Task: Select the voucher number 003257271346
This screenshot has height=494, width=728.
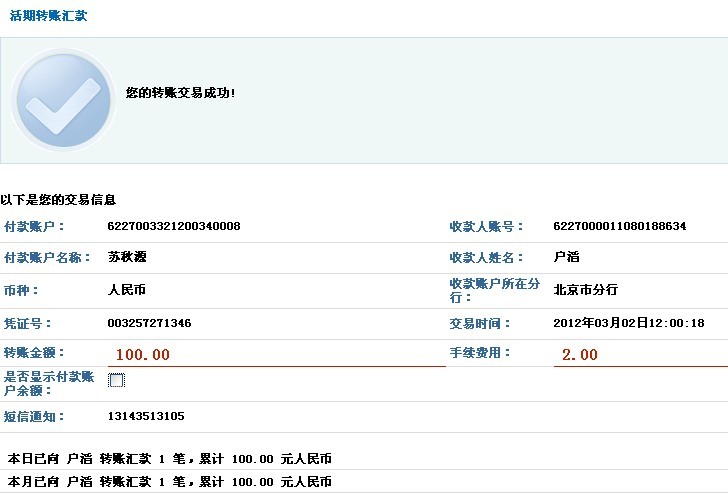Action: (x=149, y=323)
